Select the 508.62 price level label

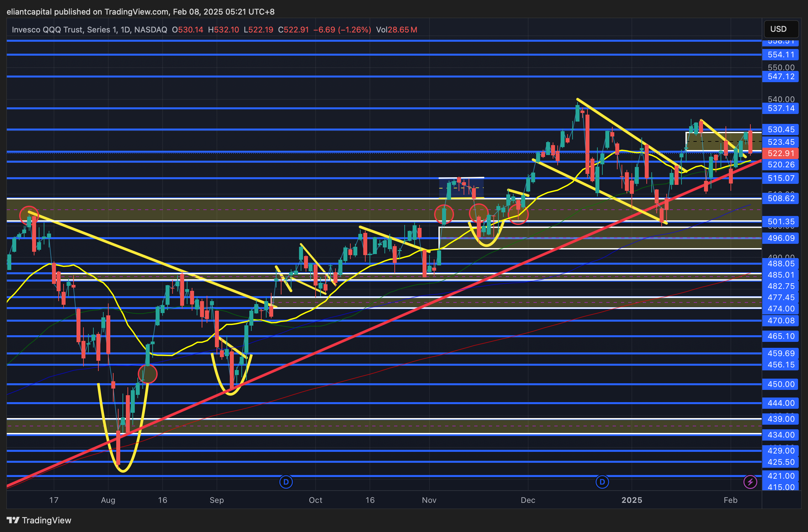coord(781,198)
